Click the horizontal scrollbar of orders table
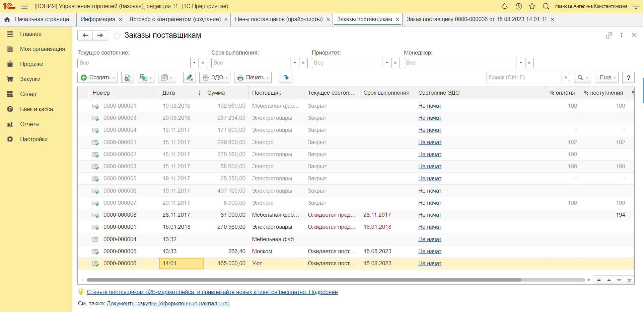The image size is (644, 312). click(304, 280)
